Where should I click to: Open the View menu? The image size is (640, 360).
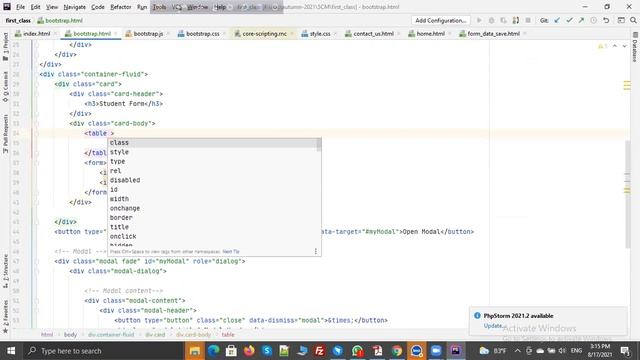tap(52, 7)
